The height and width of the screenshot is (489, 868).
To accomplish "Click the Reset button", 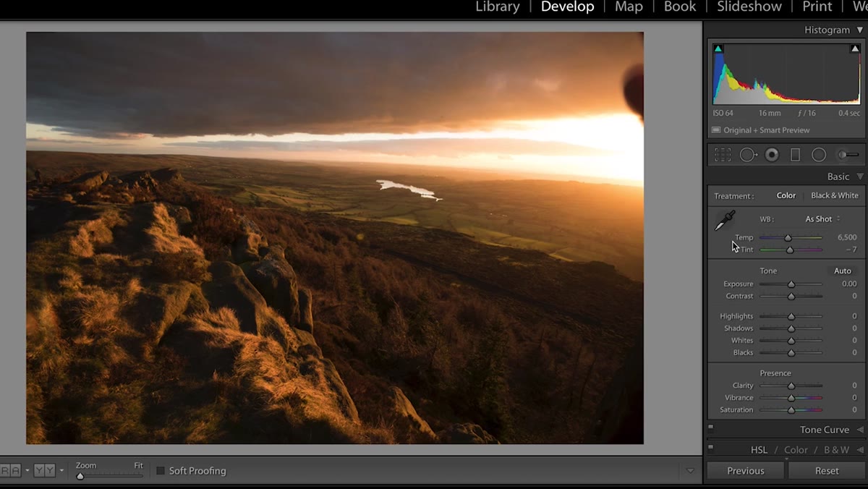I will click(x=827, y=470).
